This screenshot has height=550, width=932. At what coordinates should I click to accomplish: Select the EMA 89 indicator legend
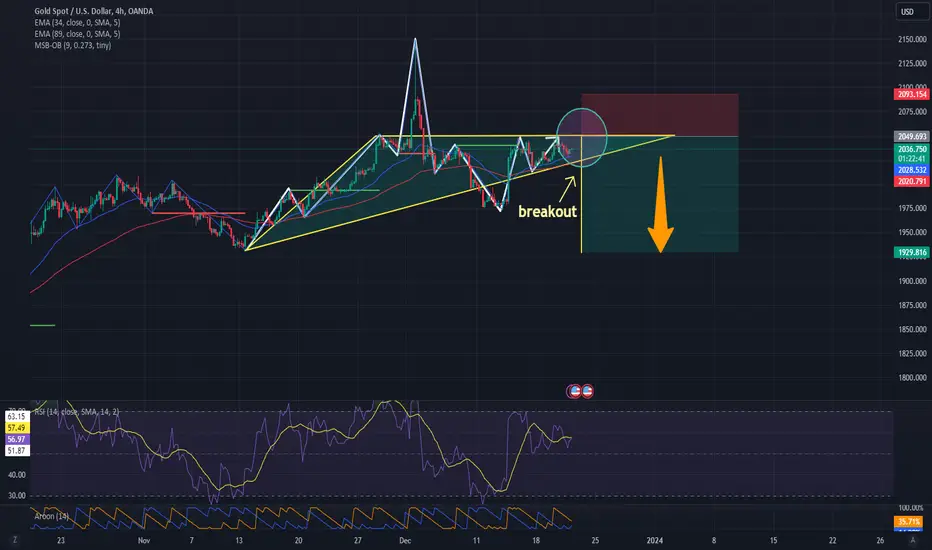(77, 34)
